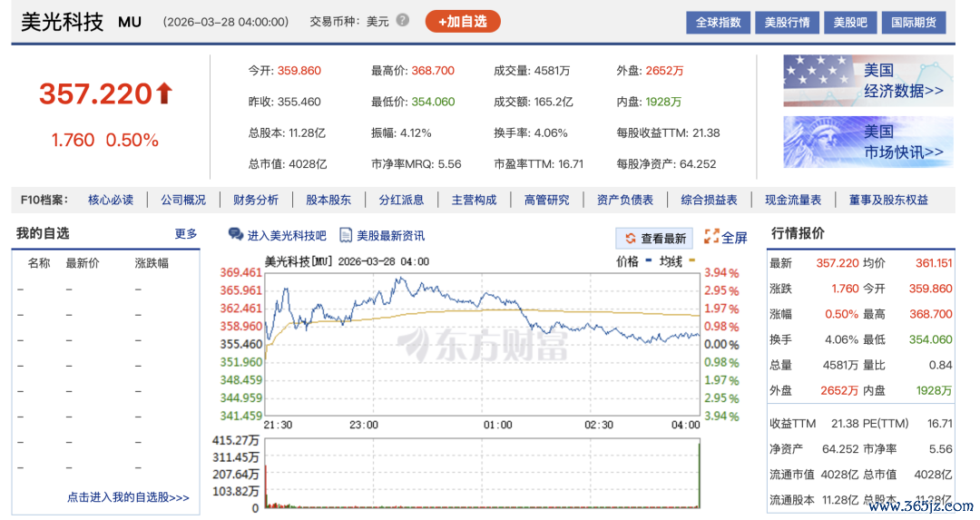The image size is (980, 520).
Task: Click the chat bubble icon for 美光科技吧
Action: [x=236, y=234]
